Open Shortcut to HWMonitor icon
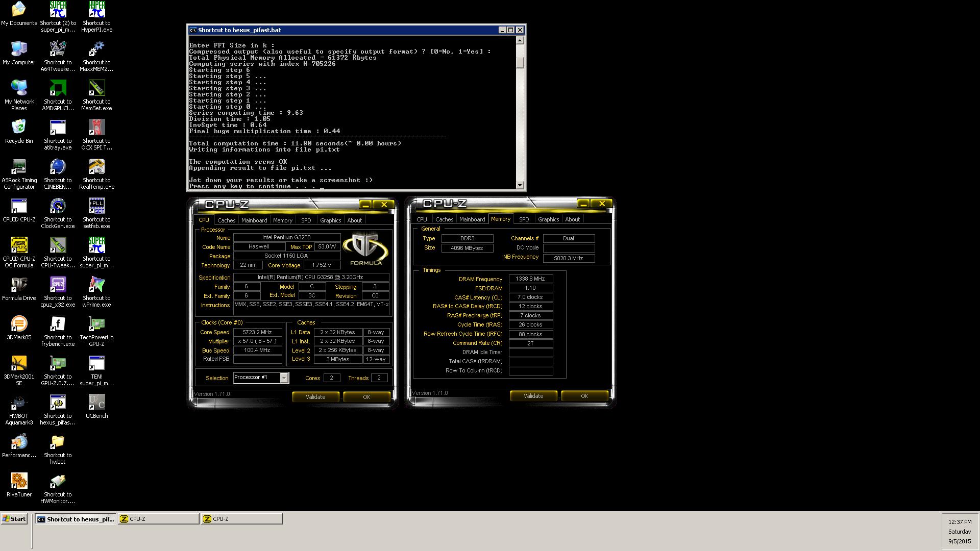This screenshot has width=980, height=551. click(58, 489)
